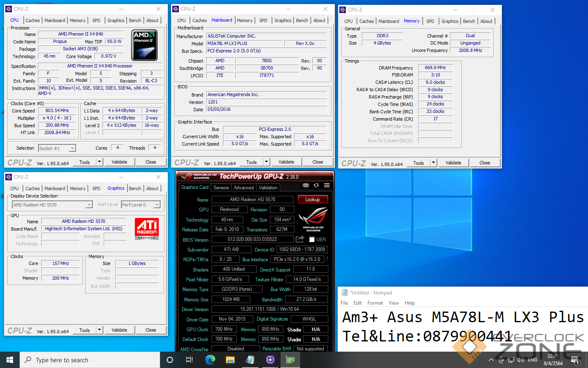Open the GPU-Z hamburger menu
Image resolution: width=588 pixels, height=368 pixels.
point(327,185)
